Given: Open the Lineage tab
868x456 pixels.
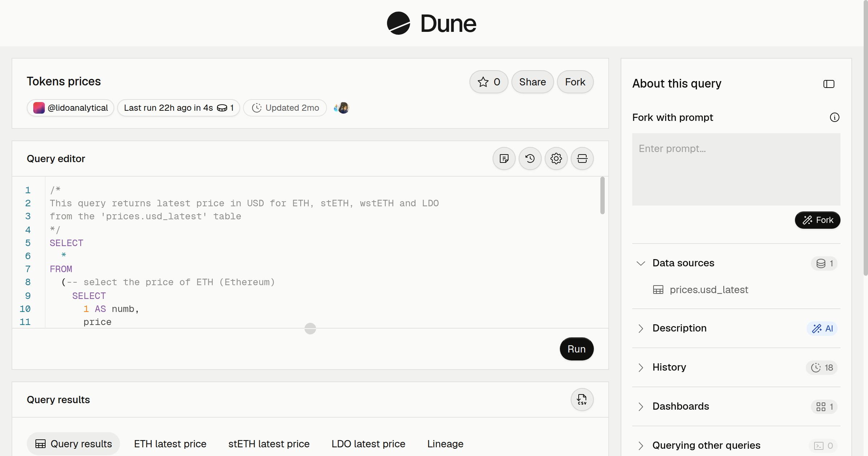Looking at the screenshot, I should pos(445,444).
